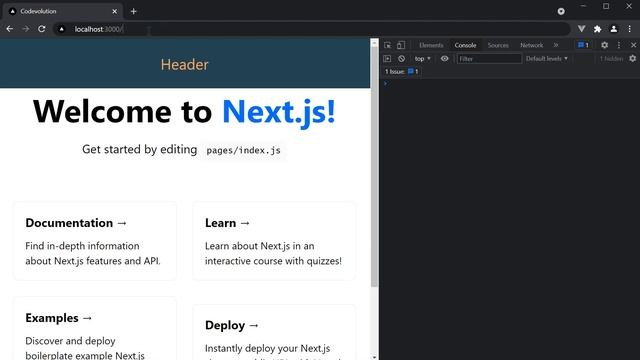Screen dimensions: 640x360
Task: Click the scrollbar down arrow
Action: point(374,357)
